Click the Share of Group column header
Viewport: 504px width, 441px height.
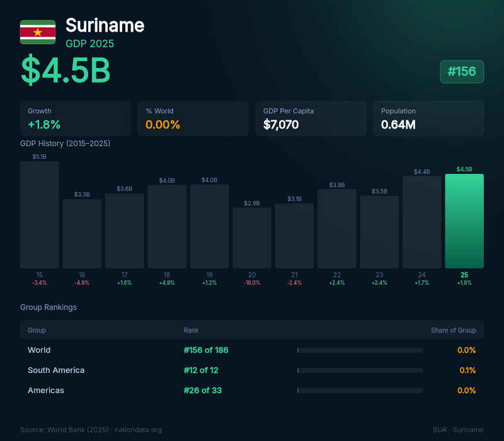(453, 330)
